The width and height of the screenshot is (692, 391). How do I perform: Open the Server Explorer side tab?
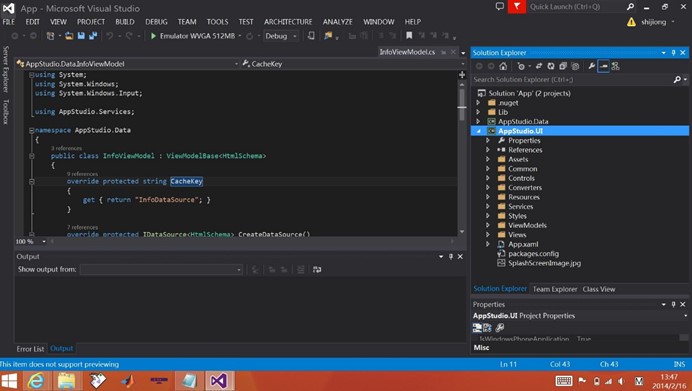(x=5, y=69)
